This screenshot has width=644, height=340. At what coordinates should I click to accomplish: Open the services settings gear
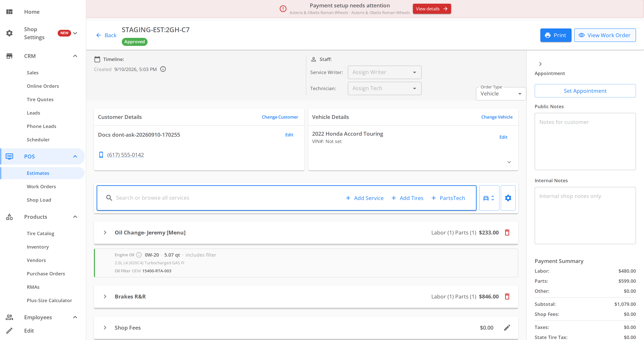coord(508,198)
